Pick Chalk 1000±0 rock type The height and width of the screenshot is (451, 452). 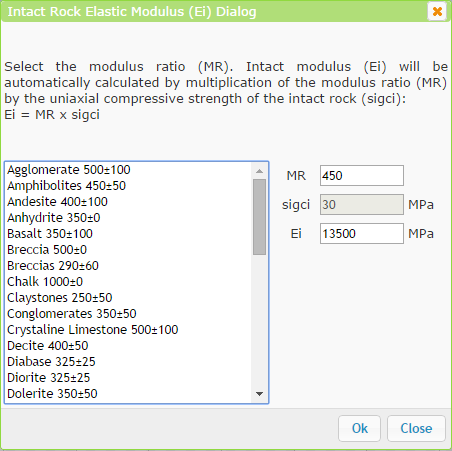tap(129, 282)
